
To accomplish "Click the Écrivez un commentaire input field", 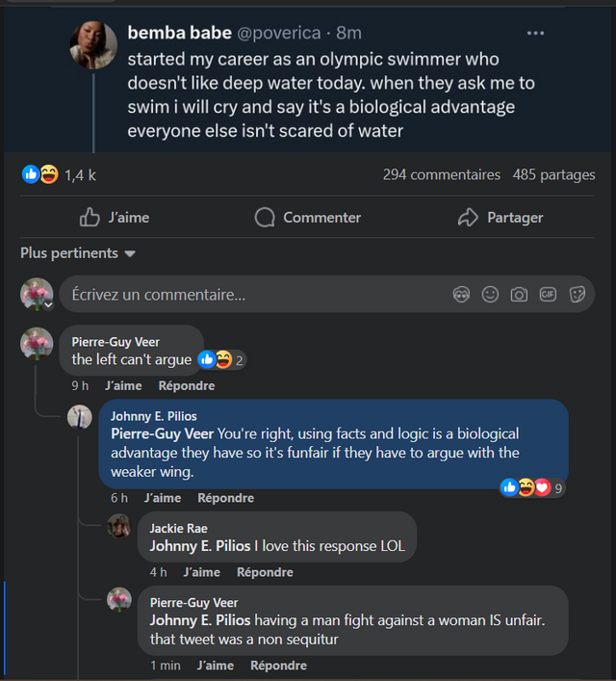I will click(x=250, y=295).
